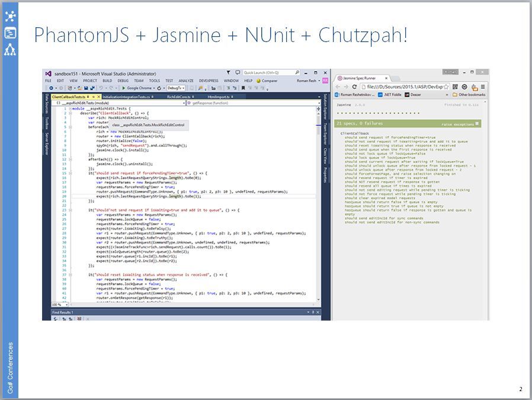Click the ClientCallback suite link in Jasmine

tap(354, 133)
